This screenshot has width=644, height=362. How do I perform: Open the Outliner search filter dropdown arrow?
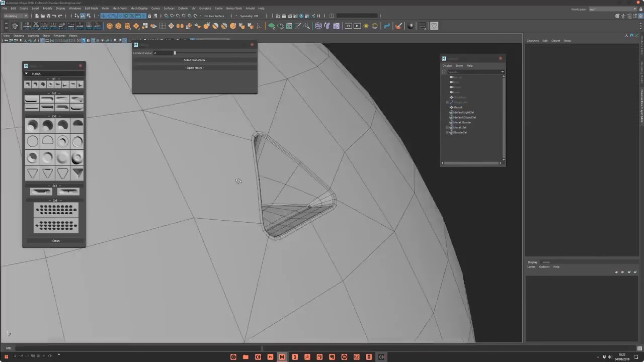pos(502,72)
